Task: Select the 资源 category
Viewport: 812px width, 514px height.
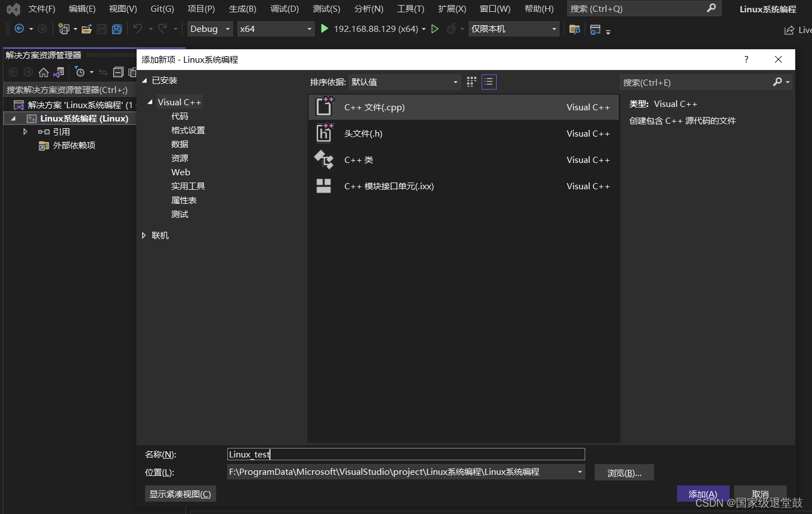Action: coord(180,158)
